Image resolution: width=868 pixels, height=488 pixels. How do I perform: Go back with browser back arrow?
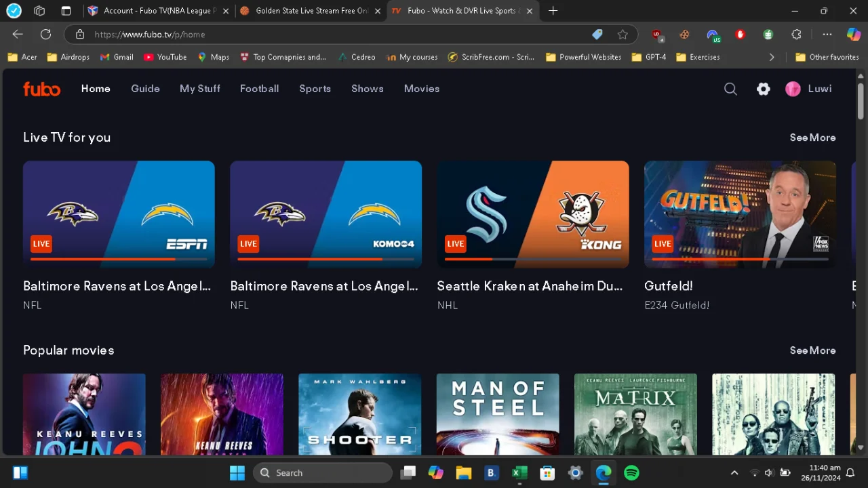[x=18, y=35]
